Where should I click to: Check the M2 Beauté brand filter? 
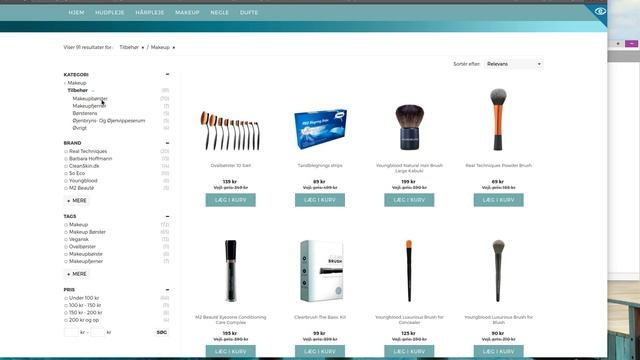point(66,188)
